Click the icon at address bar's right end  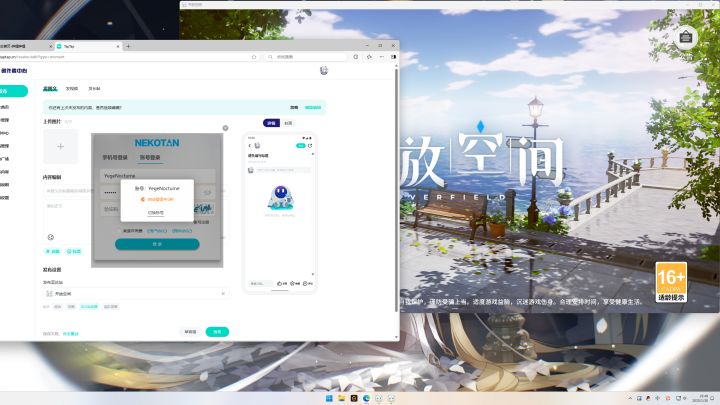coord(254,57)
